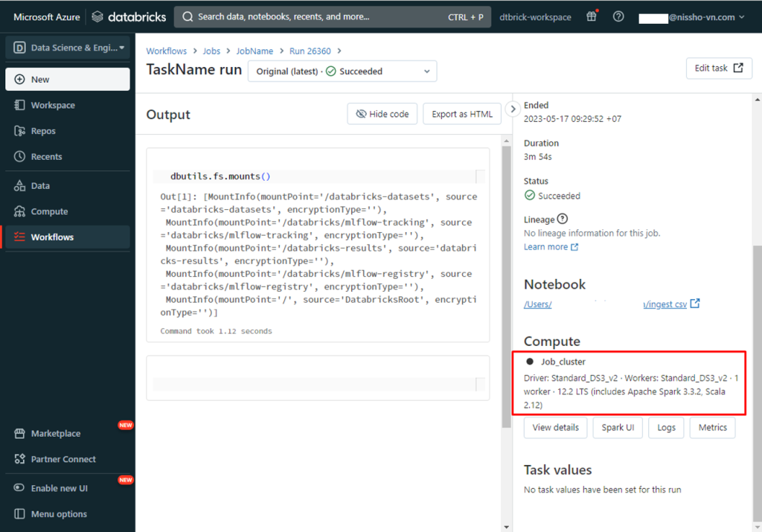This screenshot has width=762, height=532.
Task: Click the Spark UI button
Action: tap(617, 428)
